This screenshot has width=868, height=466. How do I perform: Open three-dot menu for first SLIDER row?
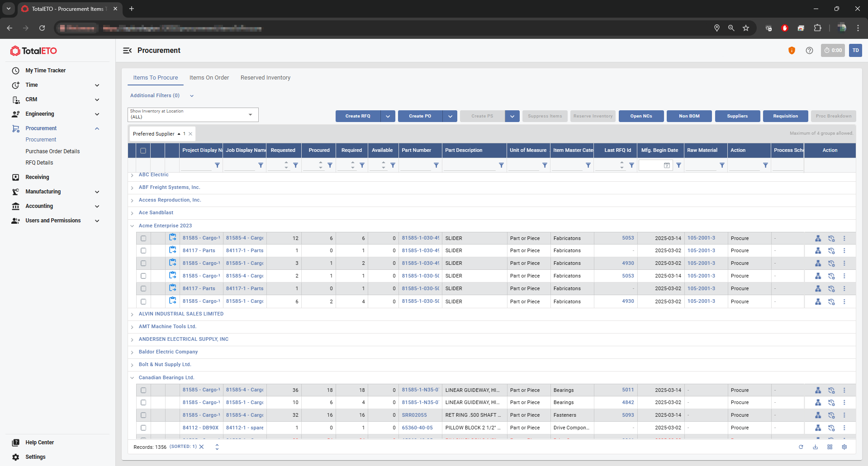(844, 238)
